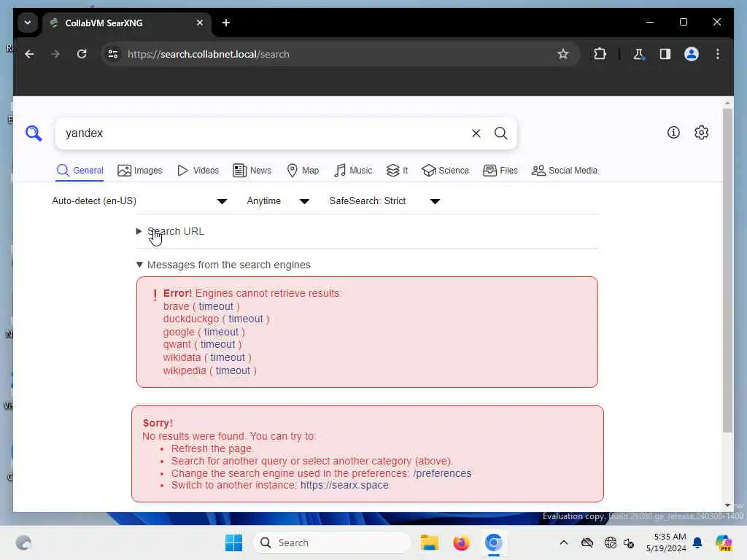Open the Auto-detect language dropdown
747x560 pixels.
139,201
